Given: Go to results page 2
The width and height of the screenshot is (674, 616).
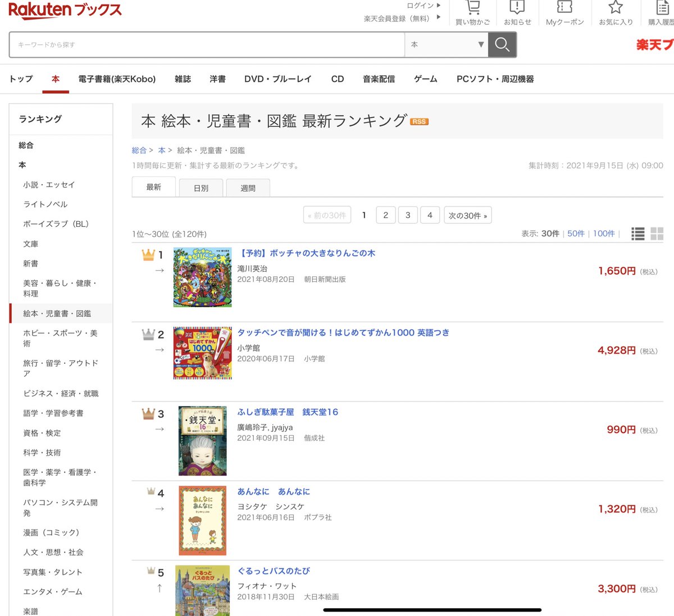Looking at the screenshot, I should tap(385, 215).
